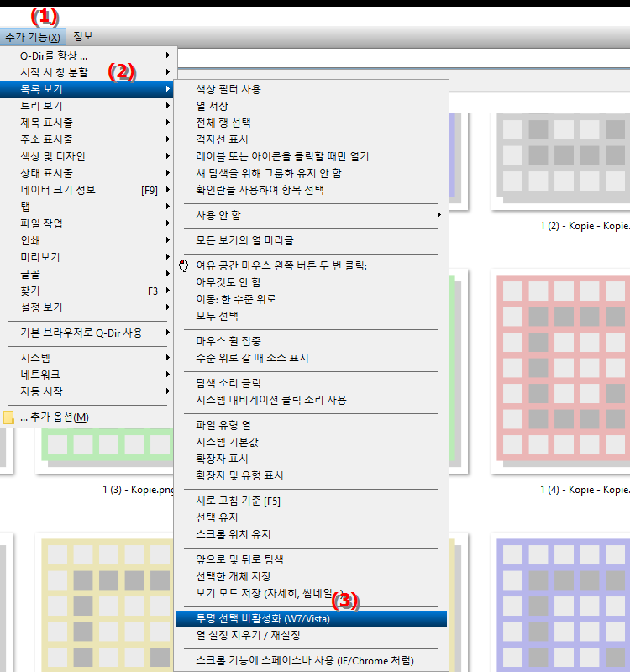Select 모두 선택 option
Screen dimensions: 630x672
click(x=311, y=316)
